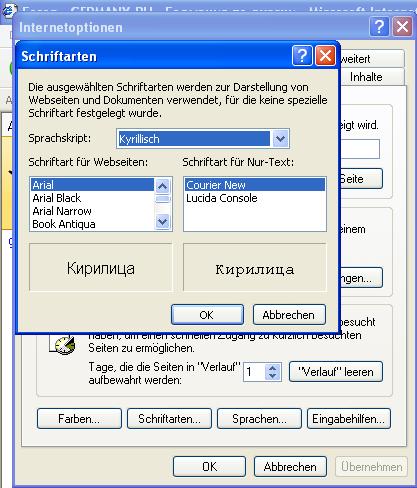The image size is (417, 488).
Task: Click the Internet Explorer icon in title bar
Action: coord(7,9)
